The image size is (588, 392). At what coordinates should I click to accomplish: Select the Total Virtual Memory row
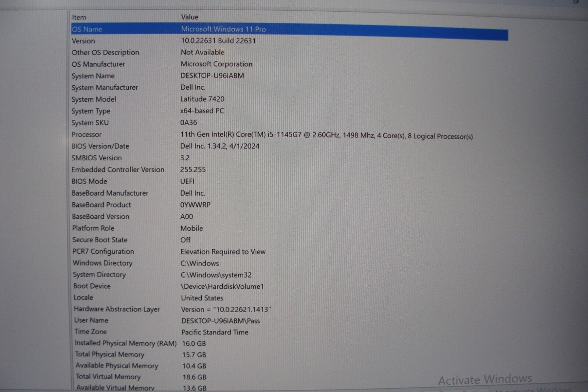tap(108, 377)
